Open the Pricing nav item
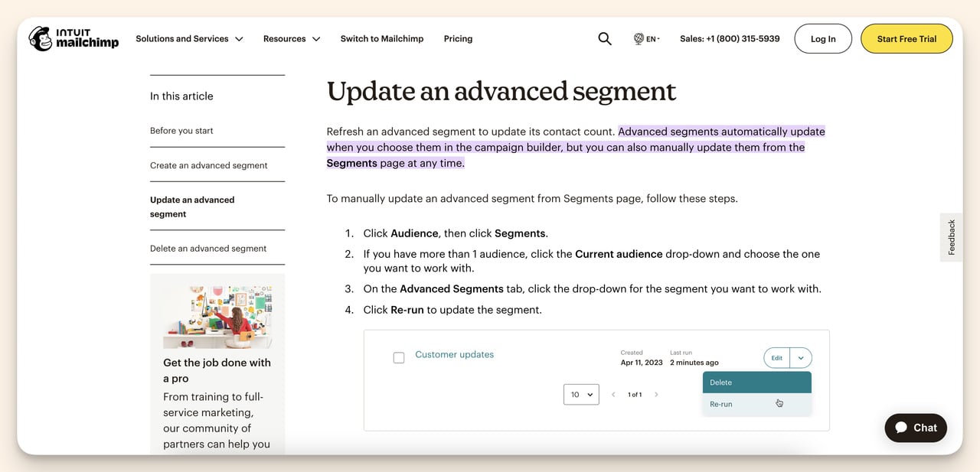The height and width of the screenshot is (472, 980). coord(458,39)
